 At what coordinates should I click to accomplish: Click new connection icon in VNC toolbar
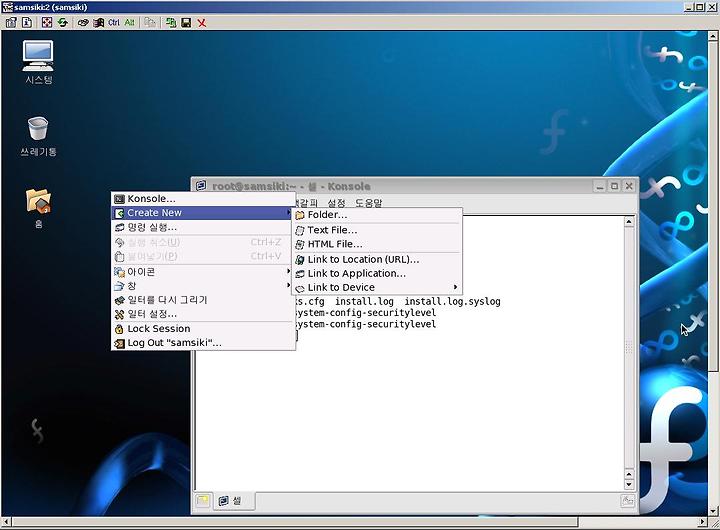[171, 22]
